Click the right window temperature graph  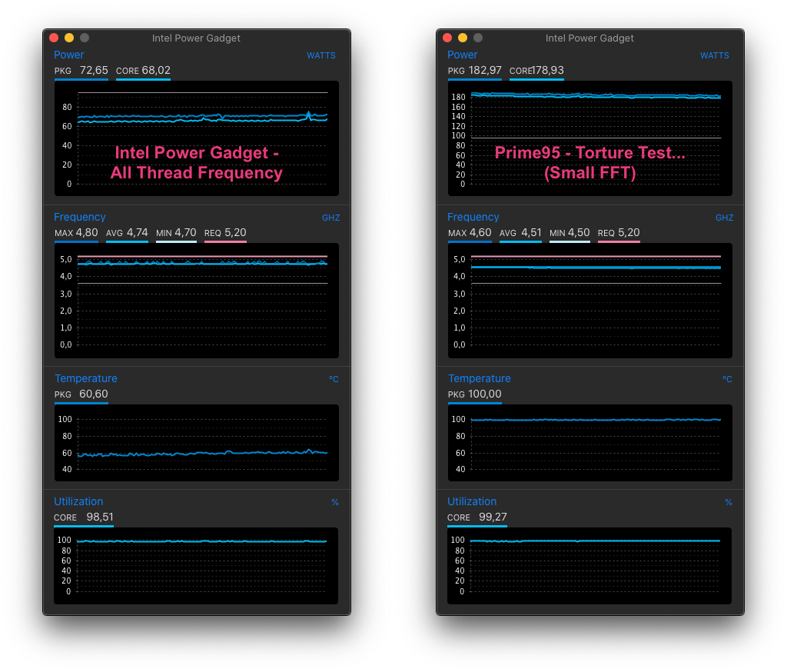pyautogui.click(x=590, y=442)
